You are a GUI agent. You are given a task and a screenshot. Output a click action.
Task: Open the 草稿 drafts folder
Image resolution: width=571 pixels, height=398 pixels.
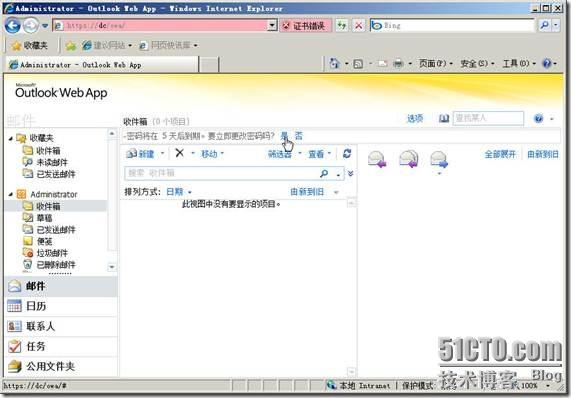pos(38,218)
